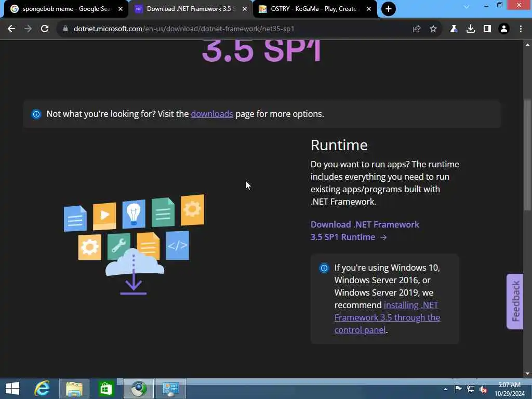This screenshot has height=399, width=532.
Task: Reload the current page
Action: pyautogui.click(x=45, y=29)
